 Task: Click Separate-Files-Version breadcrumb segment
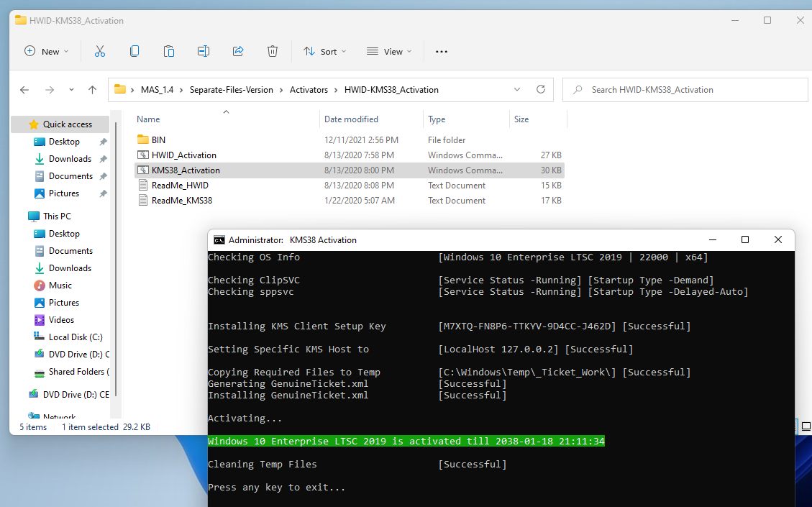pyautogui.click(x=231, y=90)
